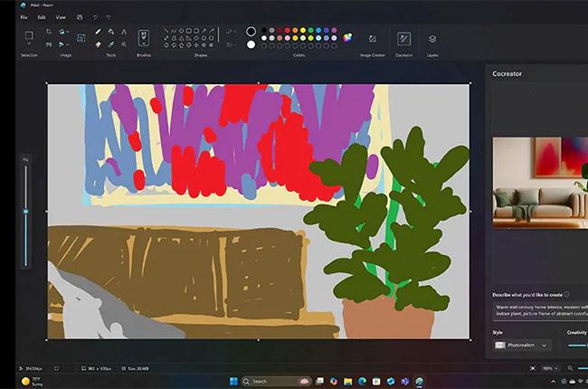Select Color 2 white secondary swatch
This screenshot has height=389, width=588.
[x=251, y=44]
